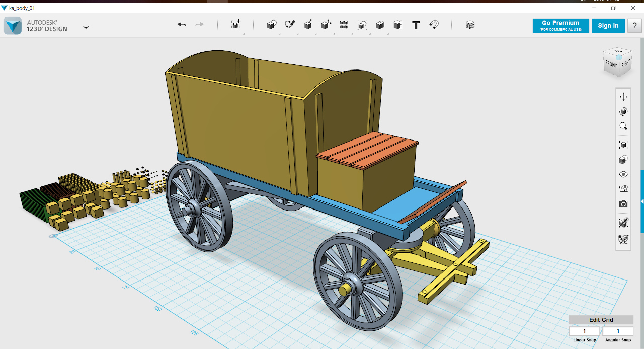This screenshot has height=349, width=644.
Task: Select the Orbit navigation tool
Action: point(623,111)
